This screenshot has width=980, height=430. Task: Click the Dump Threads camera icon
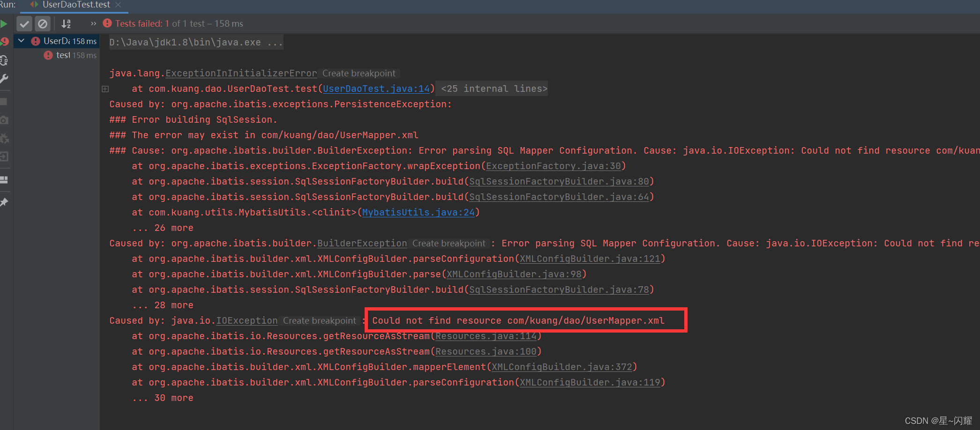tap(4, 120)
